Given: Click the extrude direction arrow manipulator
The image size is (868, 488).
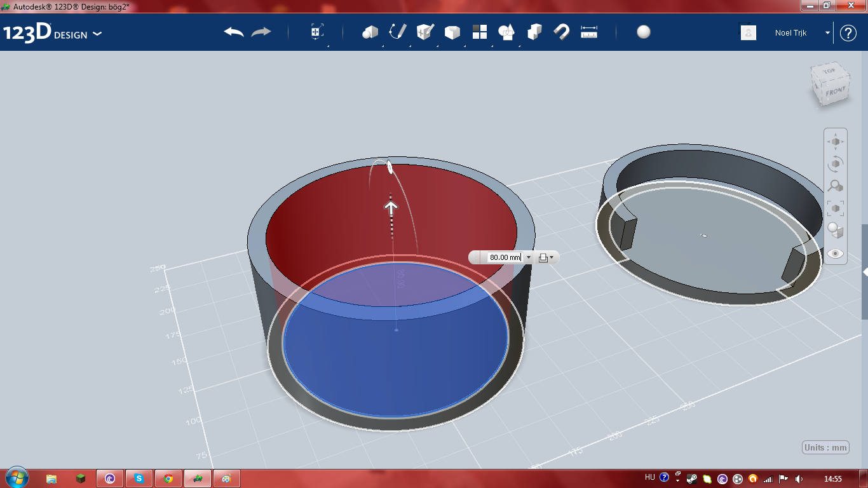Looking at the screenshot, I should pos(391,207).
